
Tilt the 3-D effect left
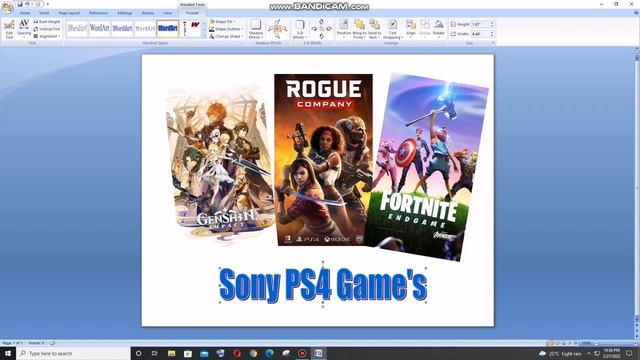tap(314, 29)
